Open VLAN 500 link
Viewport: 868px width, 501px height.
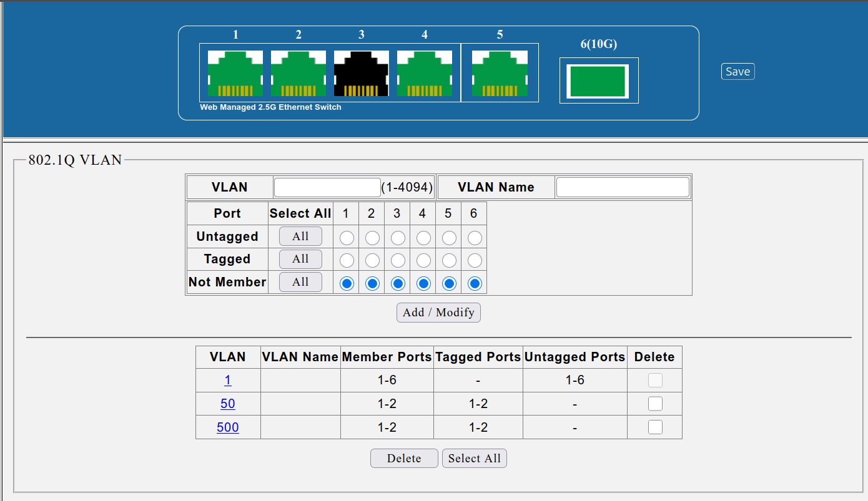(x=228, y=427)
